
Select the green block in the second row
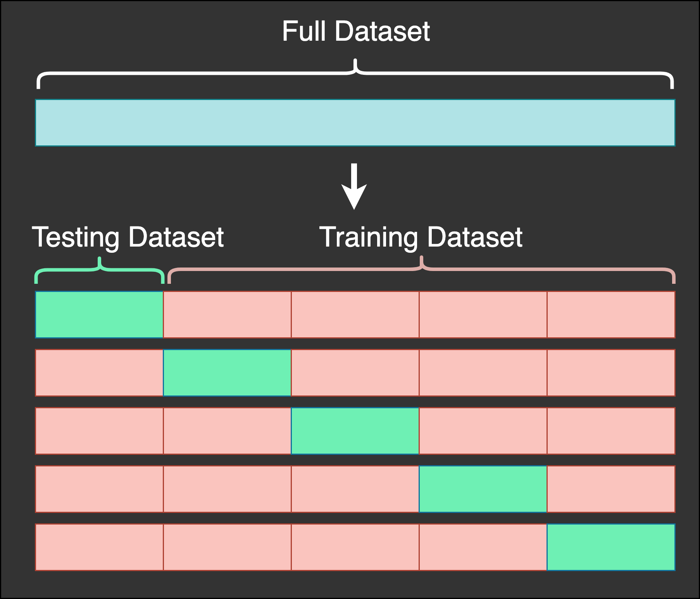(x=227, y=373)
